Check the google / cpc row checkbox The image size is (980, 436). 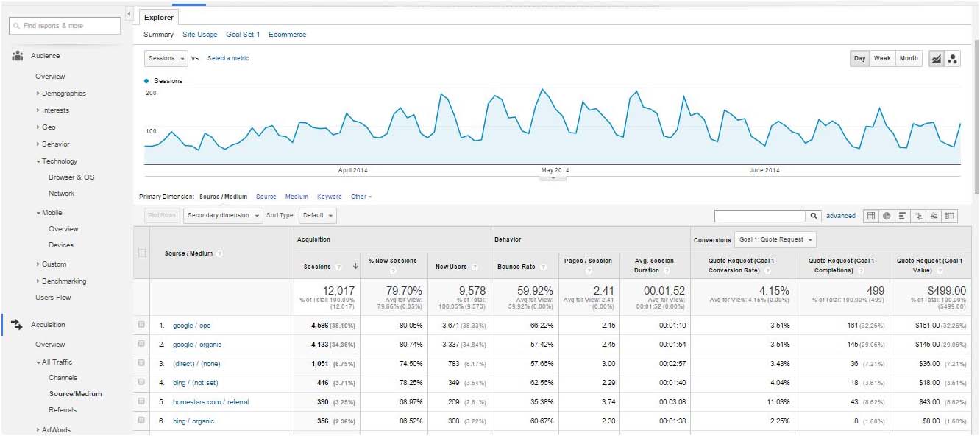coord(141,325)
